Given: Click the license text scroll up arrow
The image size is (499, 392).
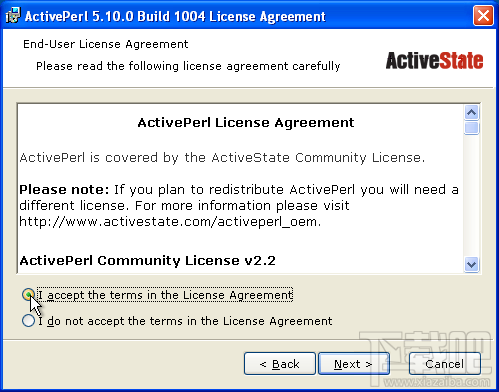Looking at the screenshot, I should point(471,113).
